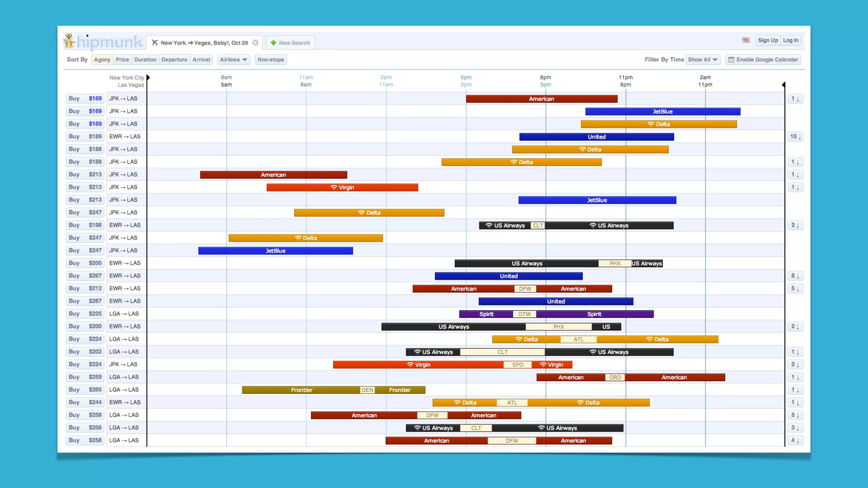Sort by Arrival time
Viewport: 868px width, 488px height.
[x=201, y=60]
